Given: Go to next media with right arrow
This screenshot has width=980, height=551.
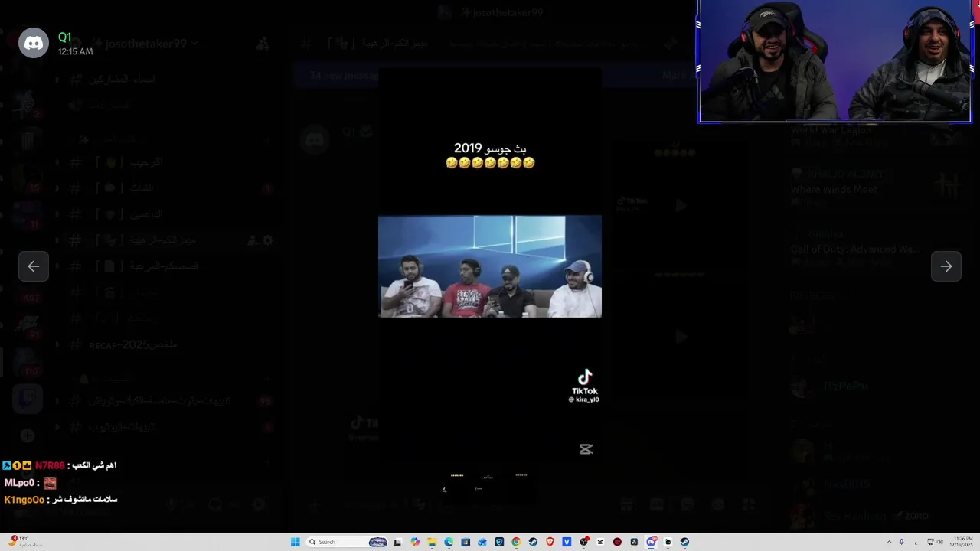Looking at the screenshot, I should (x=946, y=266).
